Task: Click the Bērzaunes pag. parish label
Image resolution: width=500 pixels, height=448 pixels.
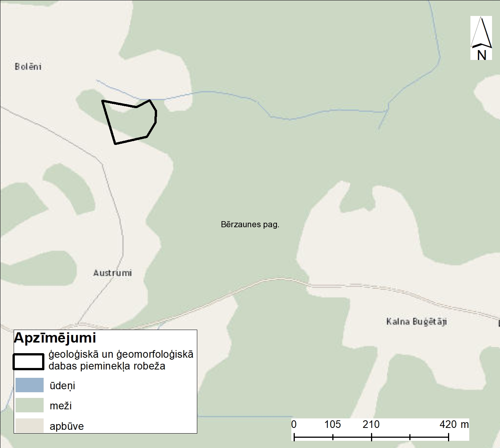Action: coord(250,225)
